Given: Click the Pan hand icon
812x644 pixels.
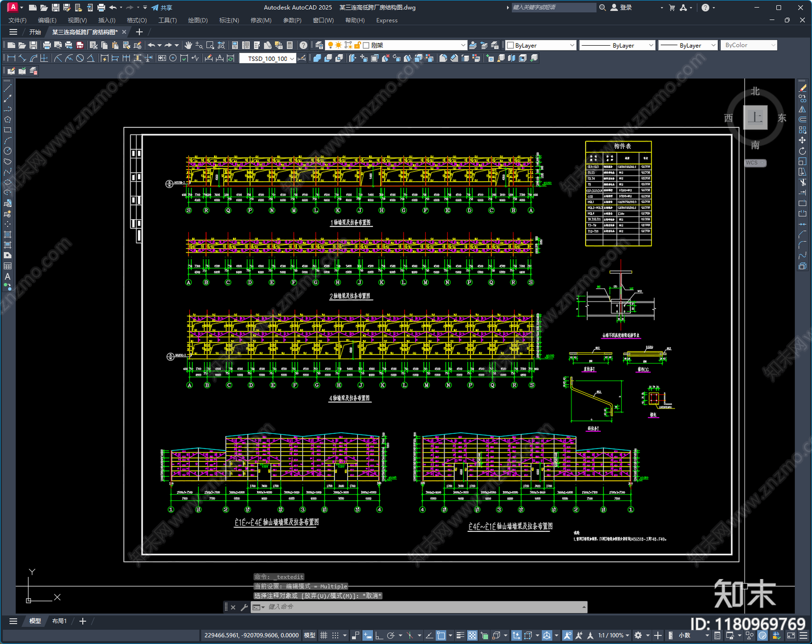Looking at the screenshot, I should pos(188,45).
